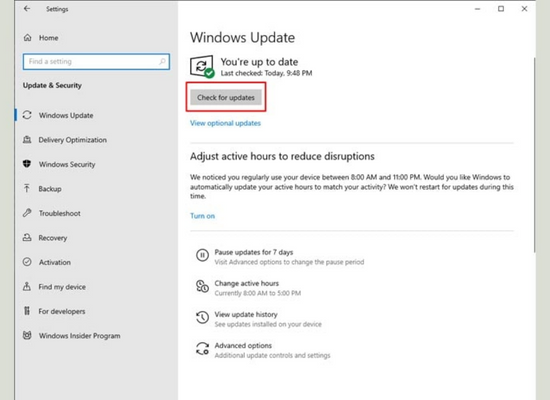Click the pause icon for Pause updates
The height and width of the screenshot is (400, 550).
[x=202, y=255]
